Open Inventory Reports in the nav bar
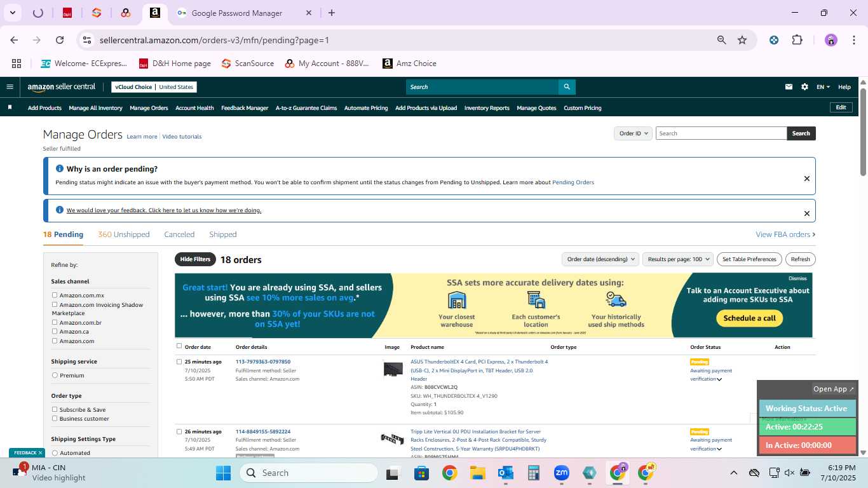The height and width of the screenshot is (488, 868). [487, 108]
